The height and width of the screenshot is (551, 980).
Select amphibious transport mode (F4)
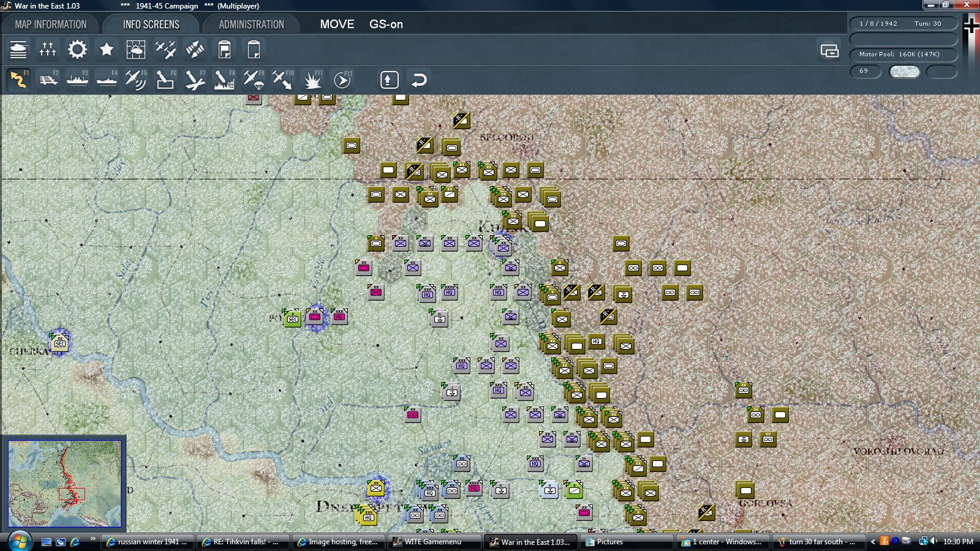click(x=106, y=78)
